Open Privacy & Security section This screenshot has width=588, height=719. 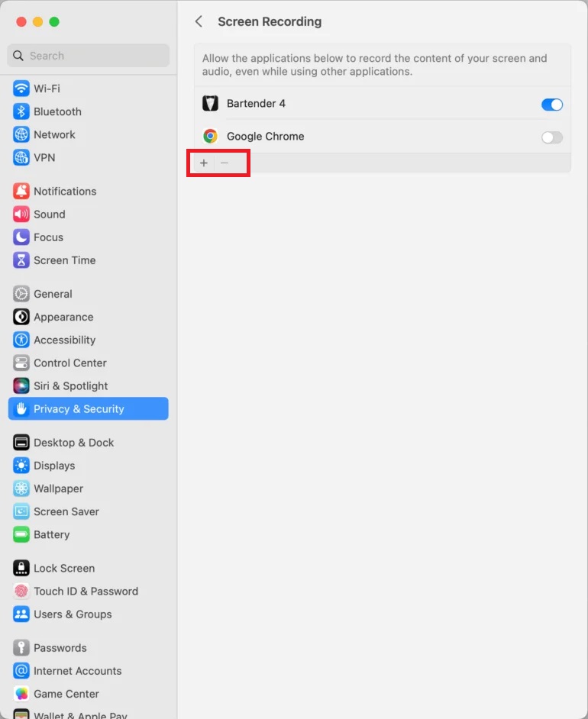tap(88, 408)
